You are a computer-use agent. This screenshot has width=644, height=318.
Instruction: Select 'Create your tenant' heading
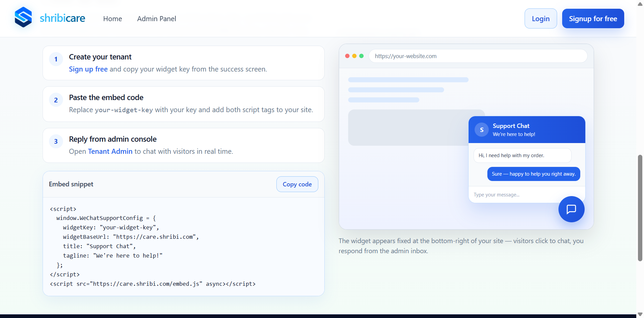click(x=100, y=57)
